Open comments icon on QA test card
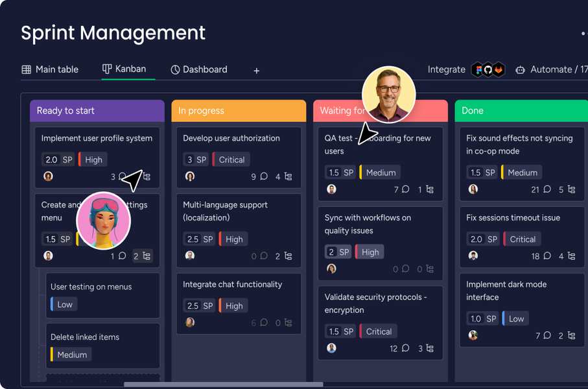Viewport: 588px width, 389px height. coord(406,189)
